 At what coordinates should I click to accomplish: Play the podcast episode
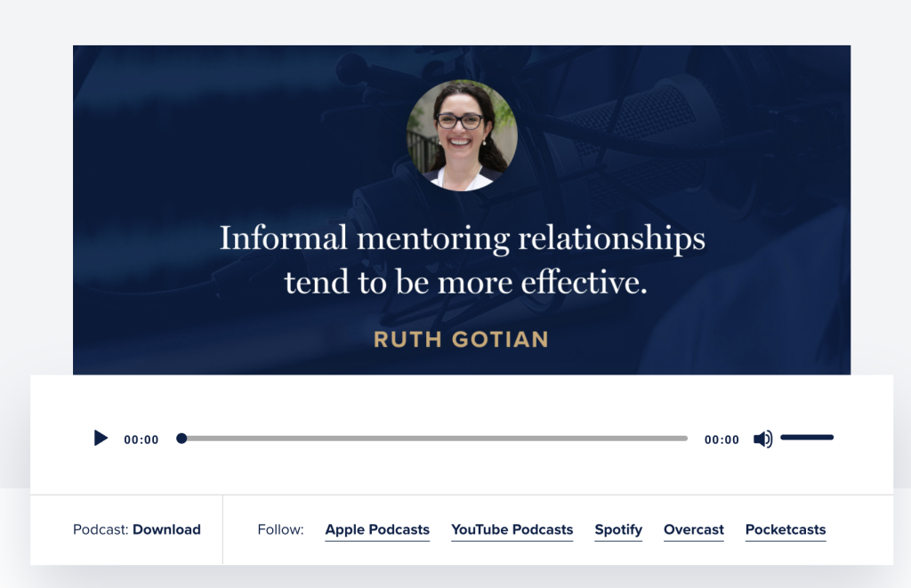click(101, 439)
